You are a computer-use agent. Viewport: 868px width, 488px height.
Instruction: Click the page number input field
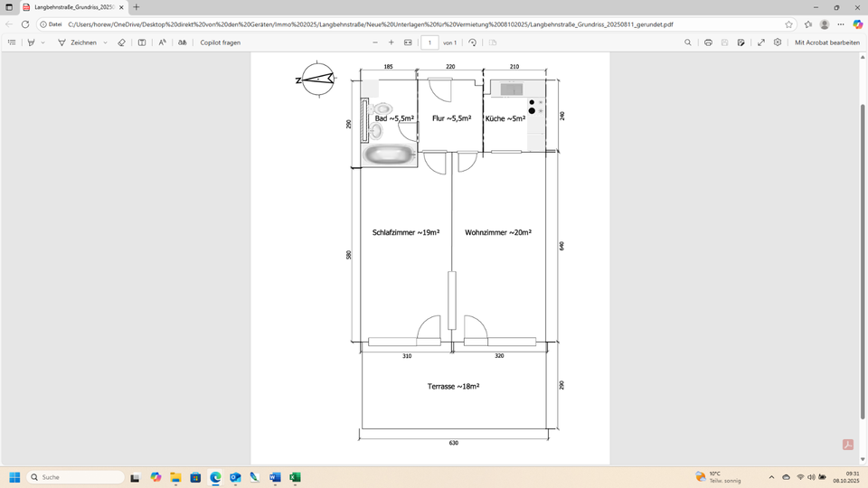[x=429, y=42]
